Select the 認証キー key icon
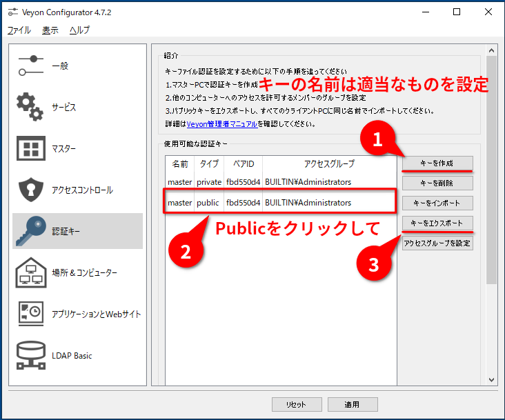The image size is (505, 420). tap(31, 231)
